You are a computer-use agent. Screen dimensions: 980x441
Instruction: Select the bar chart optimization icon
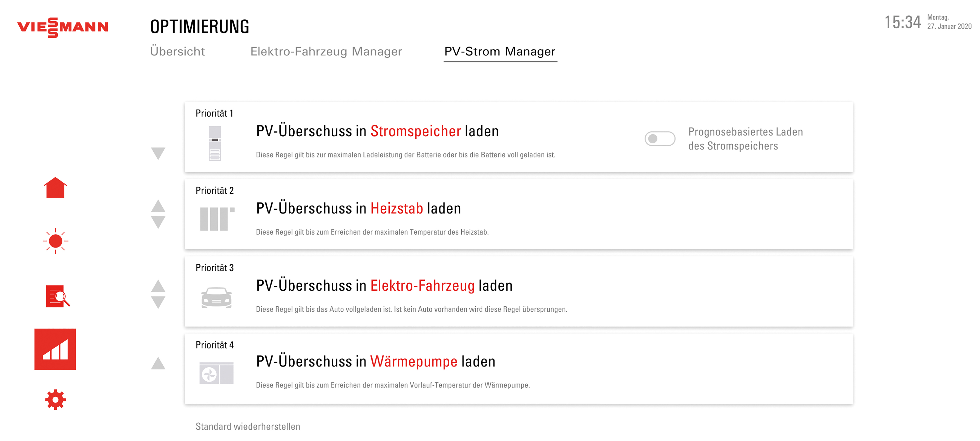pyautogui.click(x=55, y=349)
